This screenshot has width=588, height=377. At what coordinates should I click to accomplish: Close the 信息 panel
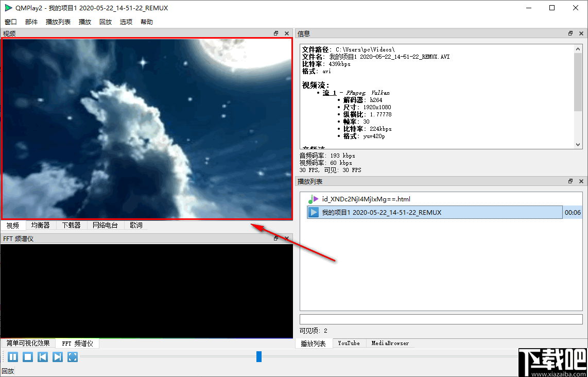coord(581,33)
